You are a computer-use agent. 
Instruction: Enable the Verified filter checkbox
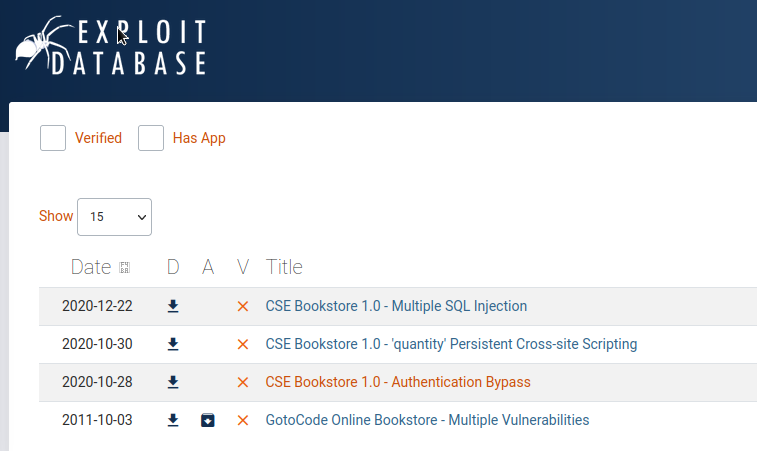point(53,138)
